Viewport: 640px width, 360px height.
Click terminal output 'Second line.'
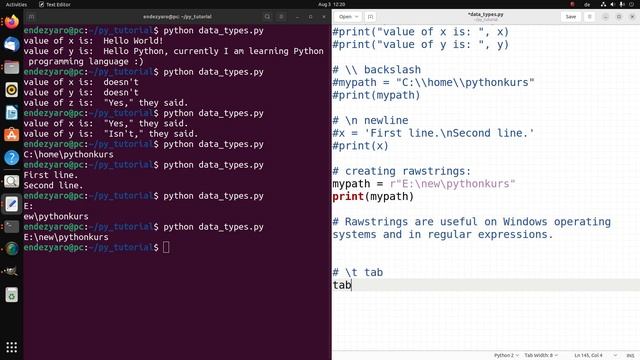coord(53,185)
